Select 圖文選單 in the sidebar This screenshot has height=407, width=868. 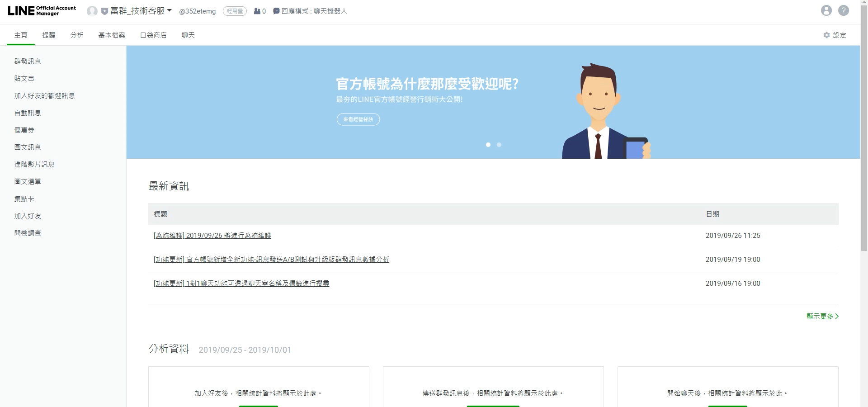[x=28, y=182]
